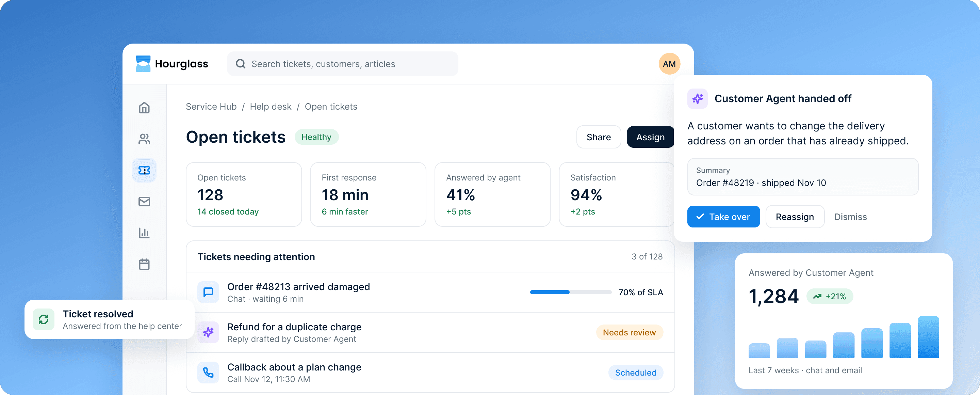Image resolution: width=980 pixels, height=395 pixels.
Task: Open the Contacts people icon in sidebar
Action: pos(144,139)
